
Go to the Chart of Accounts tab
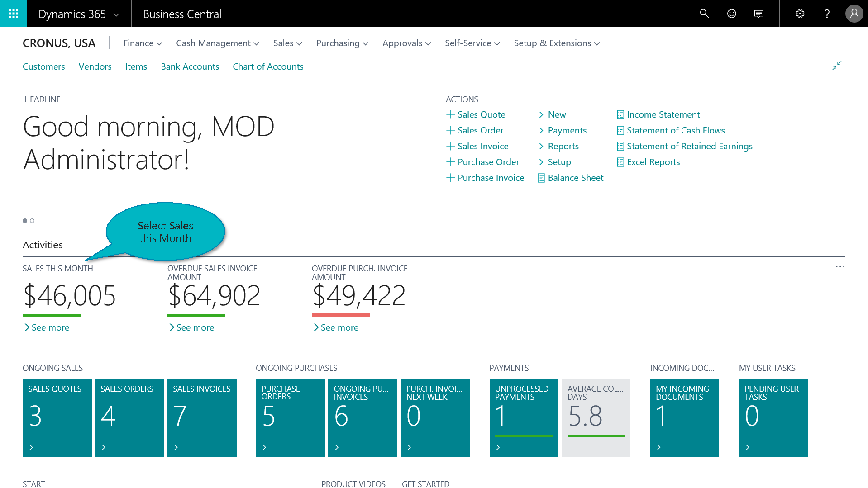click(268, 66)
